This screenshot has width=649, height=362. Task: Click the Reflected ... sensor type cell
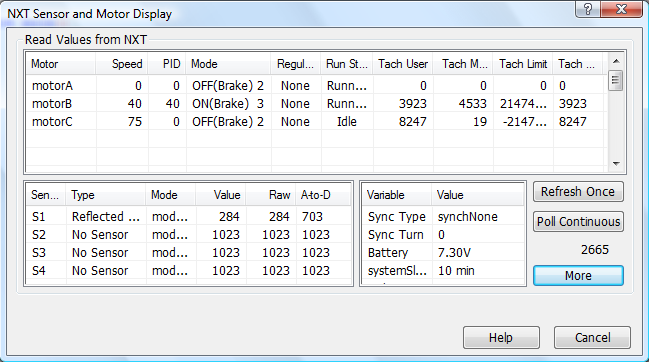click(106, 216)
